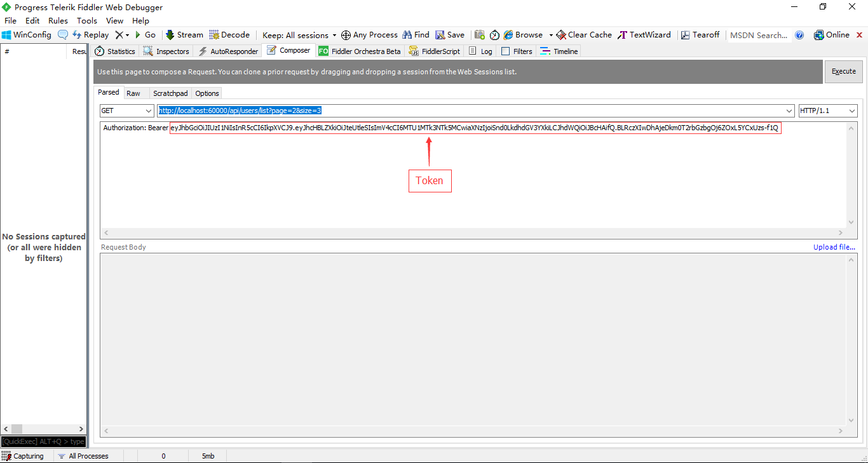The width and height of the screenshot is (868, 463).
Task: Open the Scratchpad sub-tab
Action: [170, 93]
